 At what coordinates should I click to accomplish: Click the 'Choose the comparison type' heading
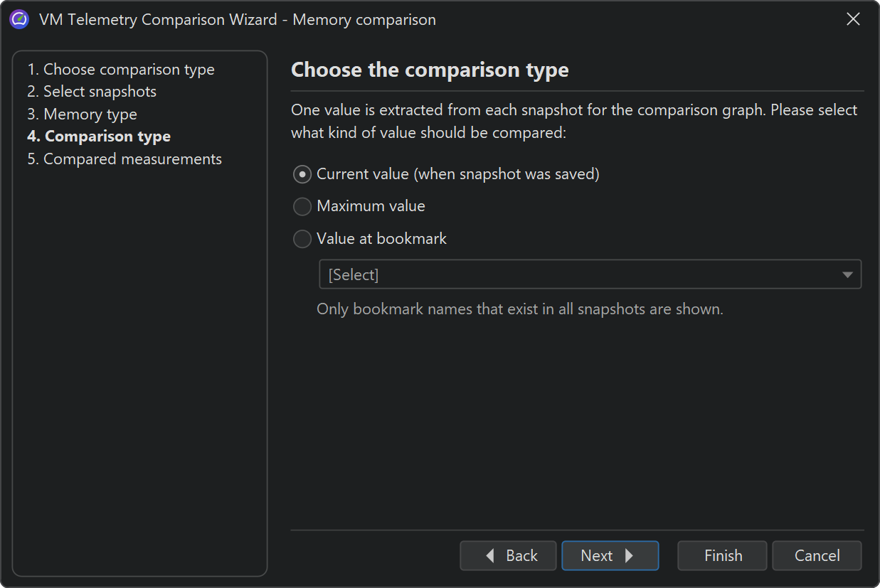tap(430, 70)
